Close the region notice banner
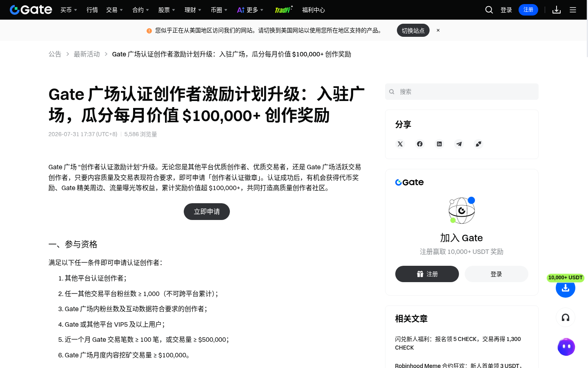The width and height of the screenshot is (588, 368). [x=438, y=30]
